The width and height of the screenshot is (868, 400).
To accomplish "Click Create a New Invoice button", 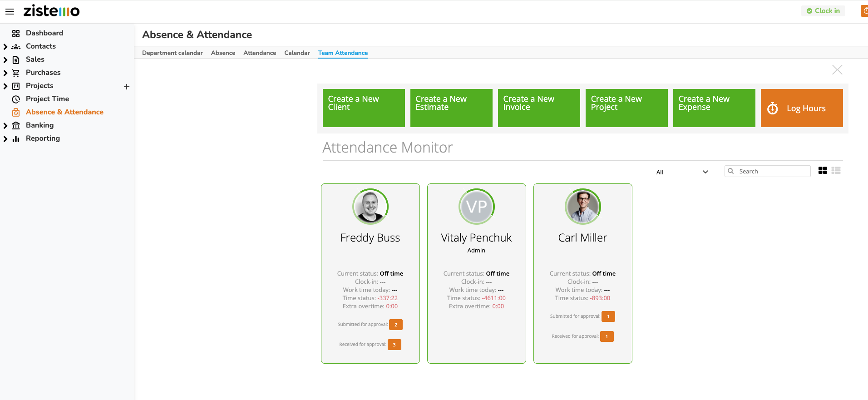I will point(539,108).
